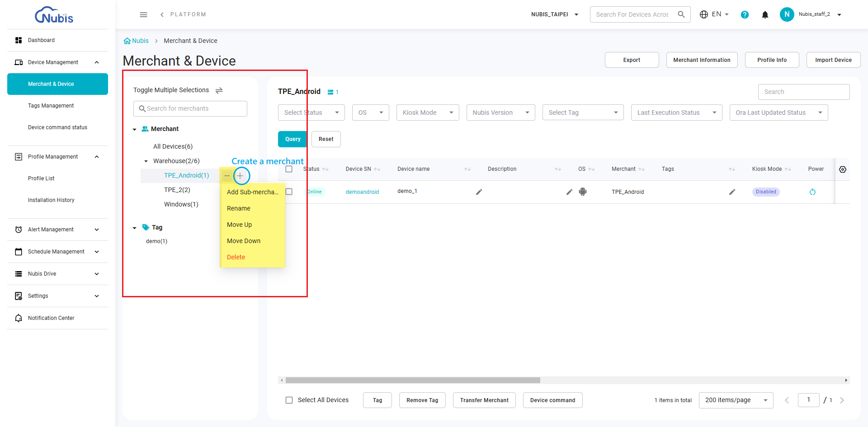Screen dimensions: 868x427
Task: Click the Android OS icon in row
Action: tap(583, 192)
